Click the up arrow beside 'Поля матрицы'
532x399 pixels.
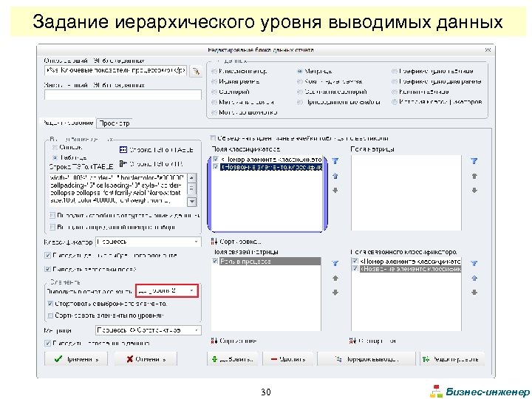[x=474, y=176]
